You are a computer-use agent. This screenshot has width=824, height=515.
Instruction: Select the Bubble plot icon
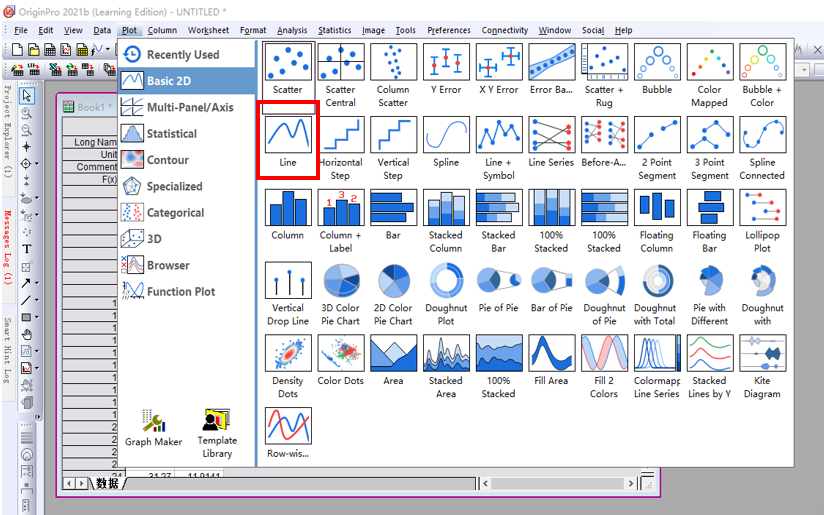tap(657, 62)
